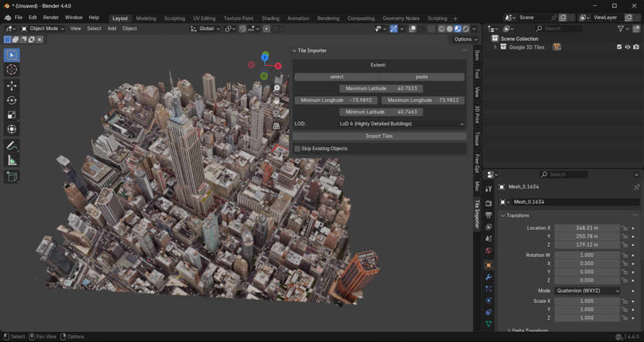The image size is (644, 342).
Task: Toggle Google 3D Tiles exclude checkbox
Action: pos(619,47)
